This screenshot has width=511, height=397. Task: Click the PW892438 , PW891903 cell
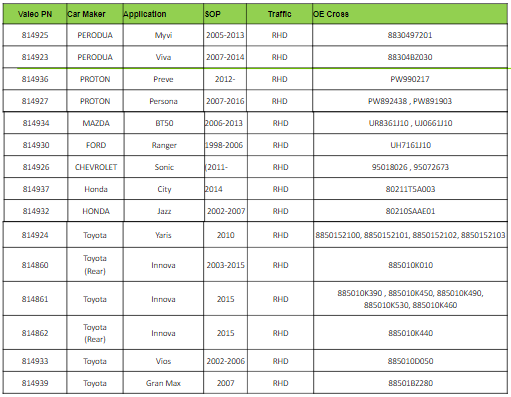[410, 101]
